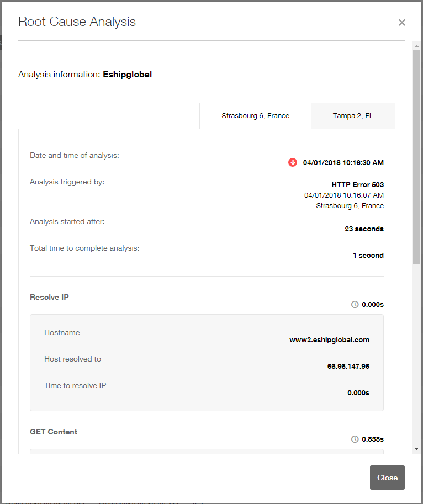Click the Eshipglobal analysis name
The width and height of the screenshot is (423, 504).
coord(127,75)
